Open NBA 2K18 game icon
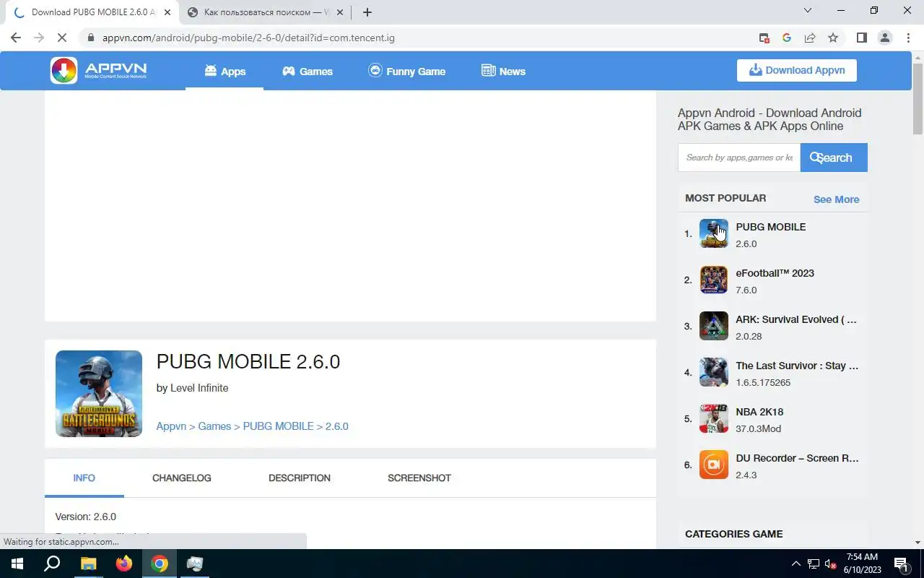The height and width of the screenshot is (578, 924). (x=714, y=418)
